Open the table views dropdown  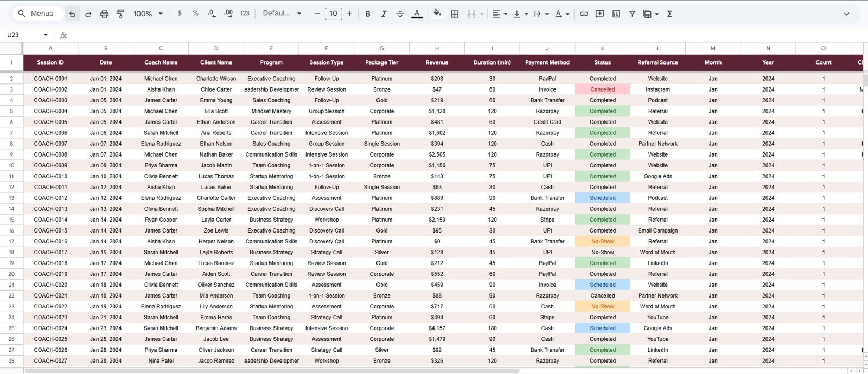click(650, 14)
